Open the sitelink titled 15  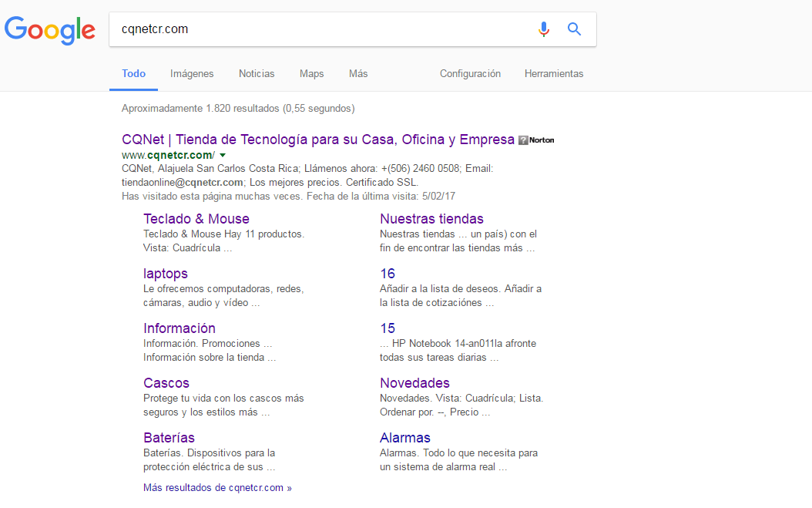coord(388,328)
